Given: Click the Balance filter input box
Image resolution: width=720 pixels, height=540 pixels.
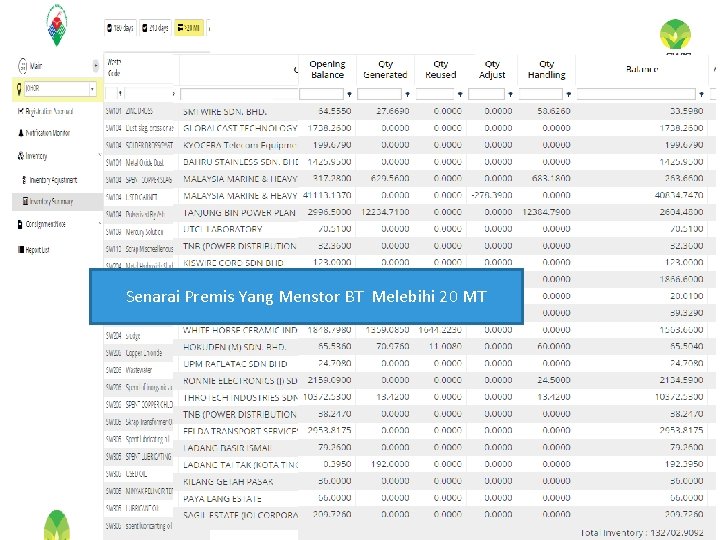Looking at the screenshot, I should pos(636,94).
